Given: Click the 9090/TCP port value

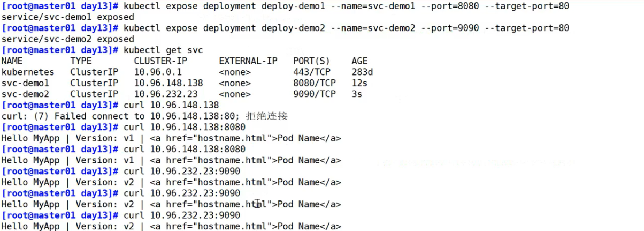Looking at the screenshot, I should [x=314, y=94].
